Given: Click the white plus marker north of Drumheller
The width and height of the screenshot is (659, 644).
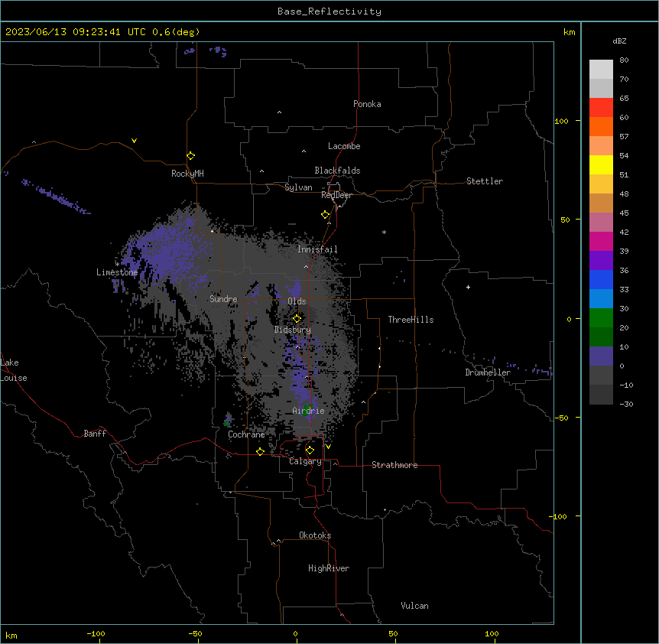Looking at the screenshot, I should coord(468,287).
